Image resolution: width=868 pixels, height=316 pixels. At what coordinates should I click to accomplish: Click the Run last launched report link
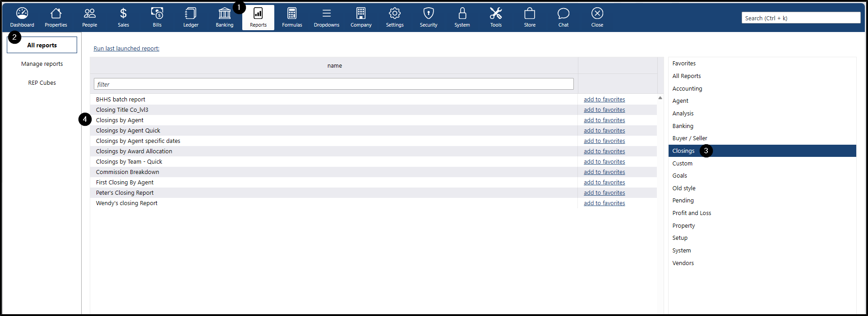tap(126, 49)
